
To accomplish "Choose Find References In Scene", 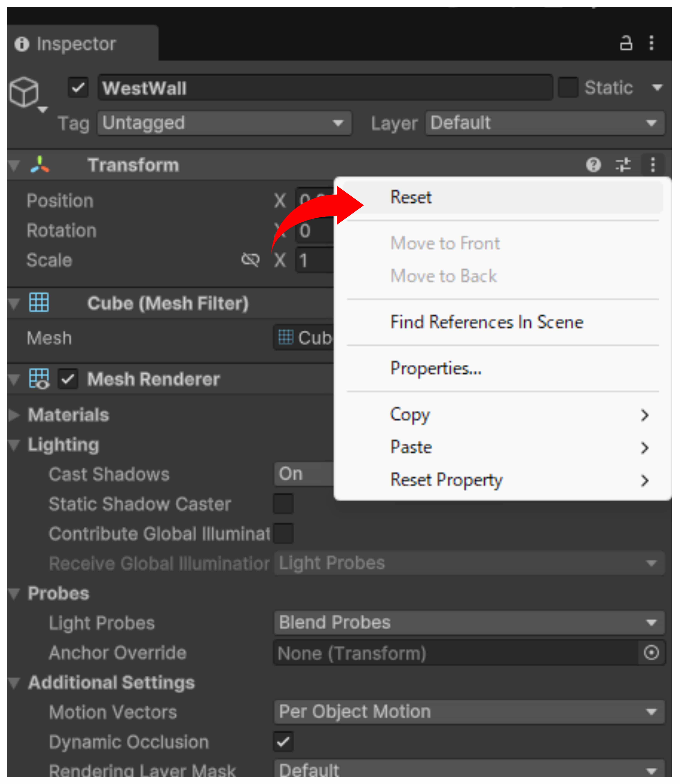I will point(486,322).
